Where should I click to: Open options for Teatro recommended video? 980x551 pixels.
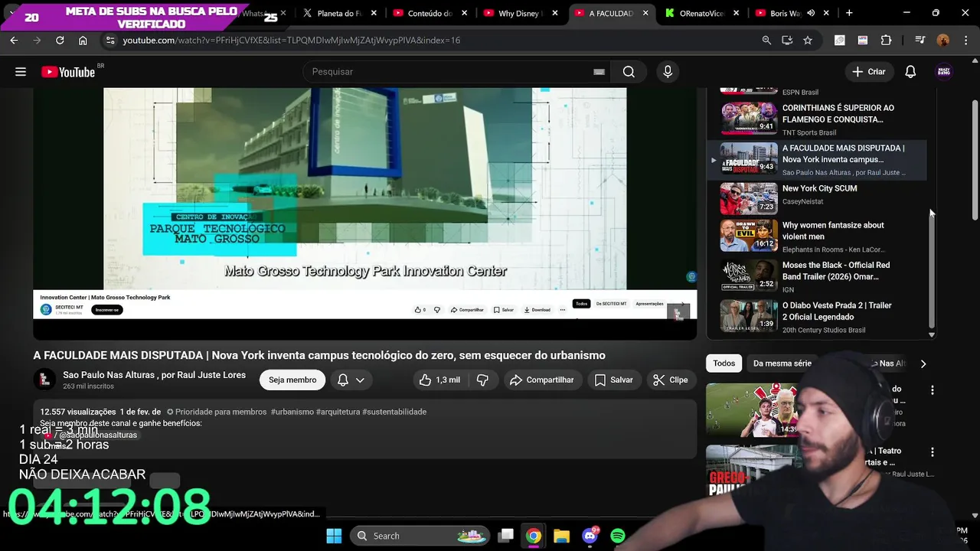click(x=932, y=452)
